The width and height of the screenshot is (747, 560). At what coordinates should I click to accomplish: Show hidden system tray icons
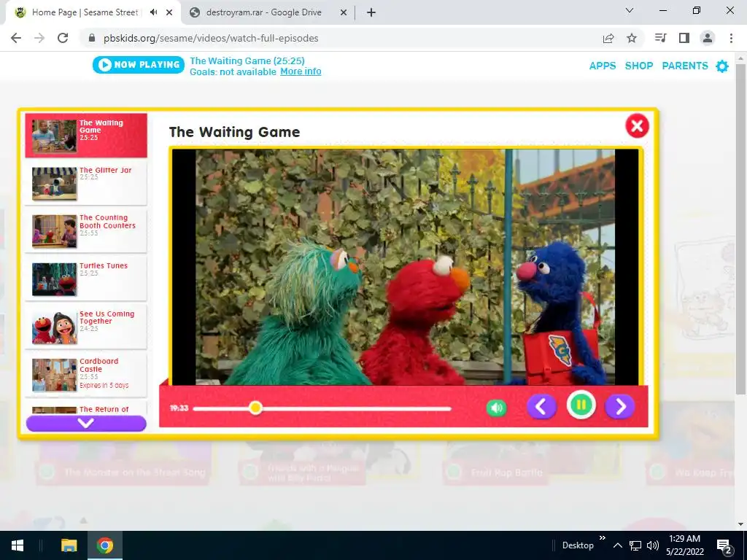click(617, 545)
